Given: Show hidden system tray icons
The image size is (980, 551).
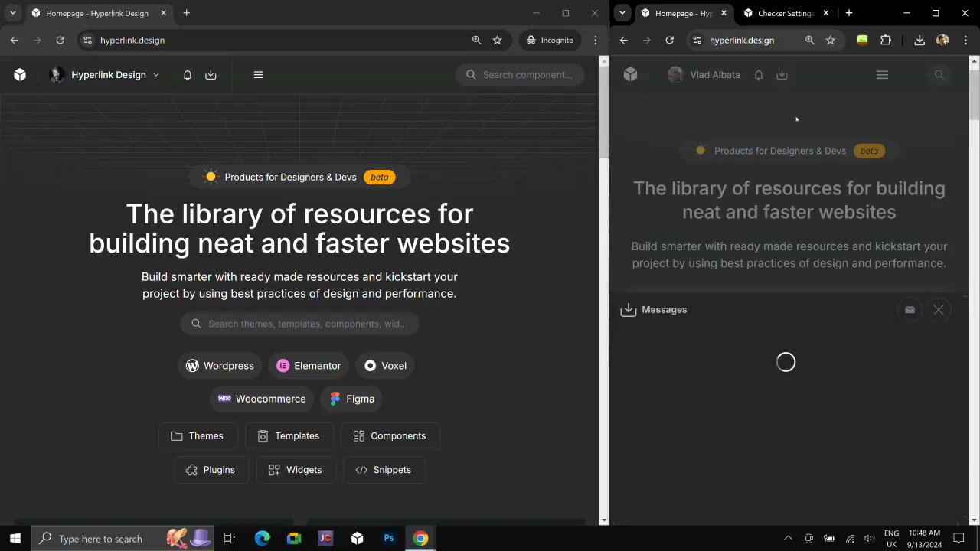Looking at the screenshot, I should point(788,539).
